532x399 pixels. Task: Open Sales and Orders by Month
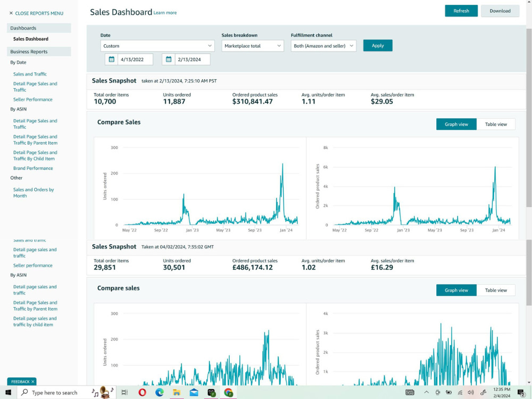click(34, 193)
